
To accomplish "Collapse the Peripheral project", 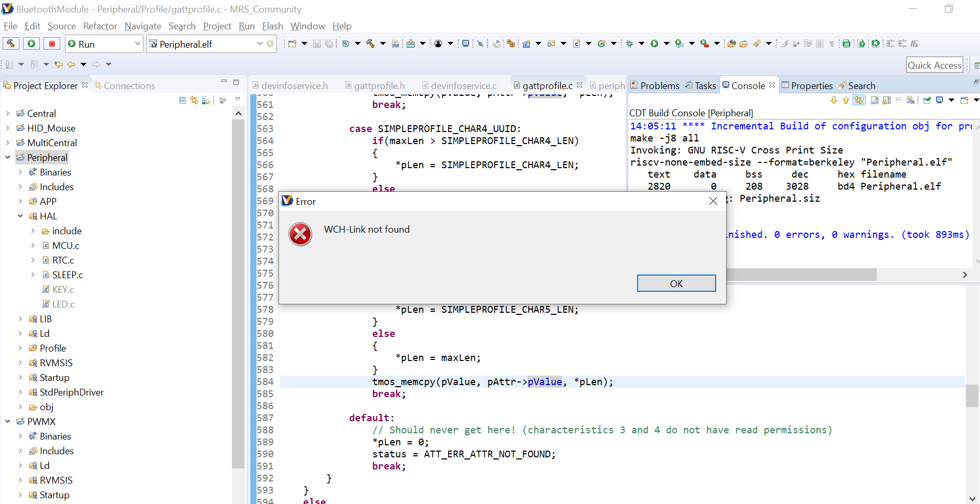I will tap(8, 157).
